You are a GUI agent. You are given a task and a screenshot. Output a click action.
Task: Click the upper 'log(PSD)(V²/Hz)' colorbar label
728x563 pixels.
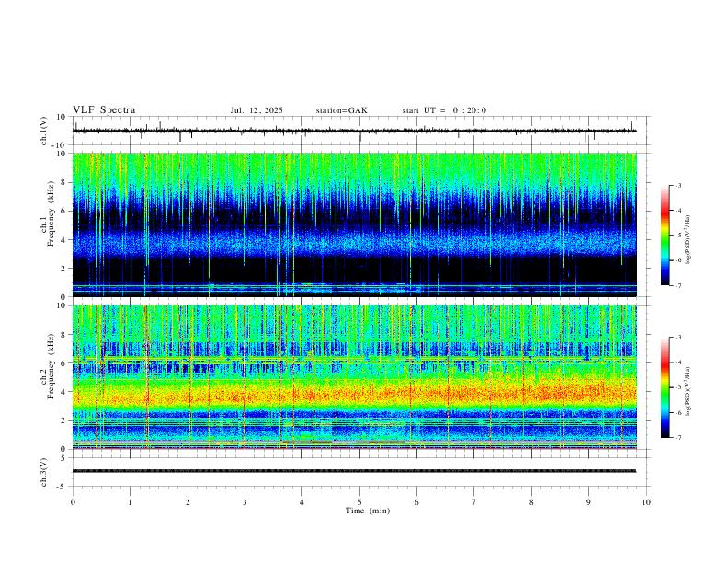click(x=689, y=239)
